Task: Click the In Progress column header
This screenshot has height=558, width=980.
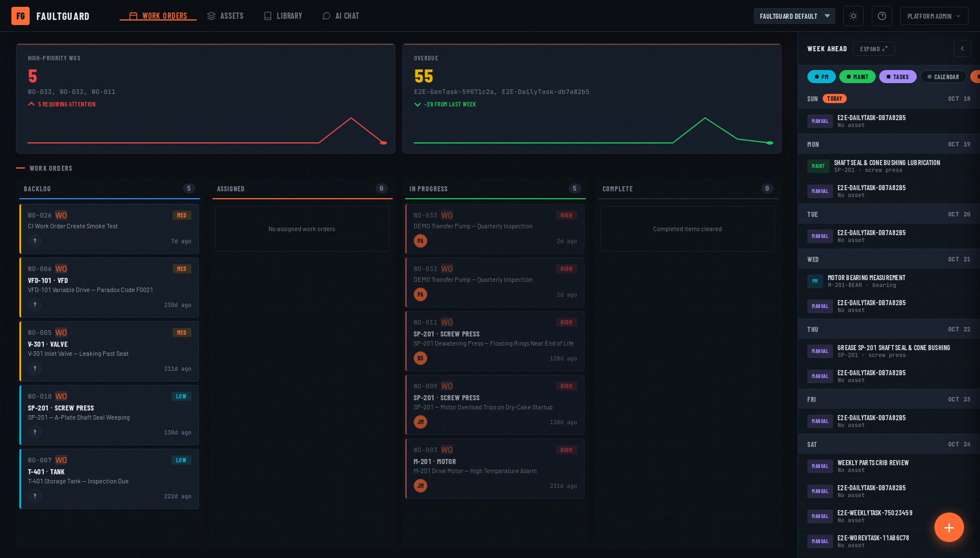Action: [x=495, y=189]
